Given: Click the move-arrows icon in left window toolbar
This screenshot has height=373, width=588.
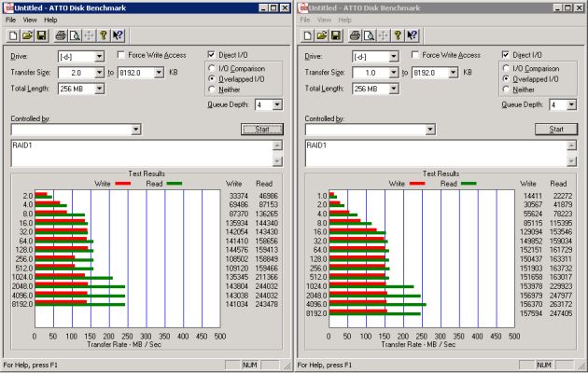Looking at the screenshot, I should point(90,35).
